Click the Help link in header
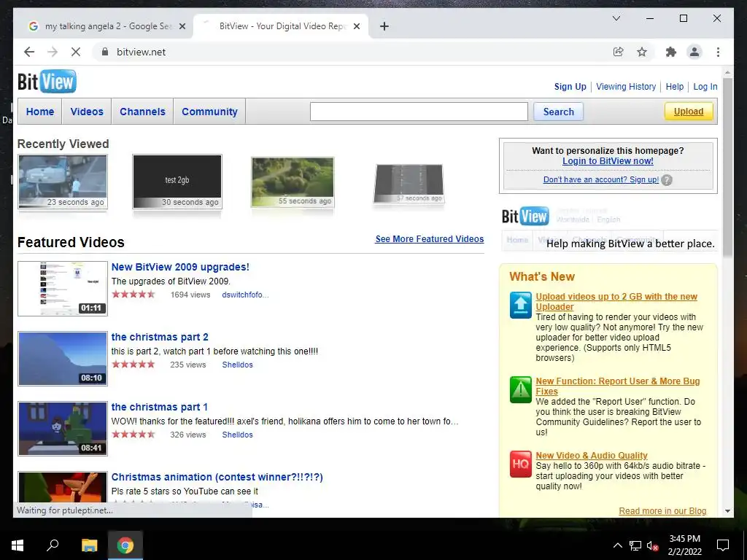Screen dimensions: 747x560 coord(674,86)
